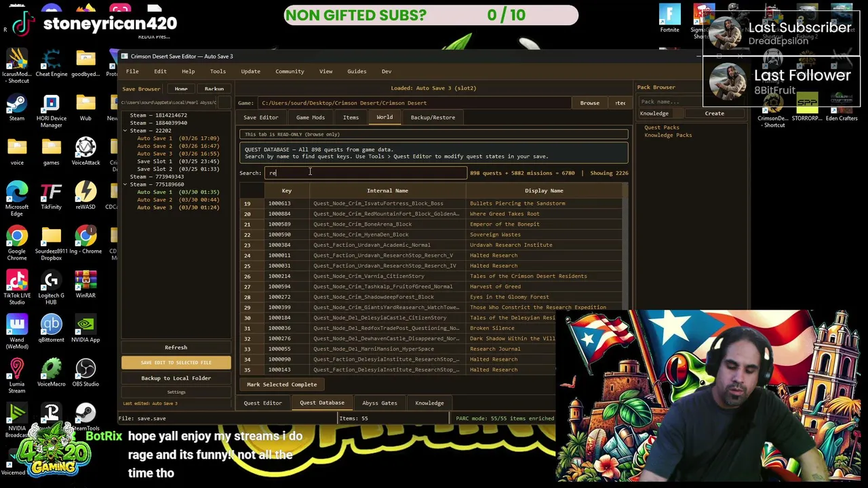Image resolution: width=868 pixels, height=488 pixels.
Task: Switch to the Items tab
Action: (351, 117)
